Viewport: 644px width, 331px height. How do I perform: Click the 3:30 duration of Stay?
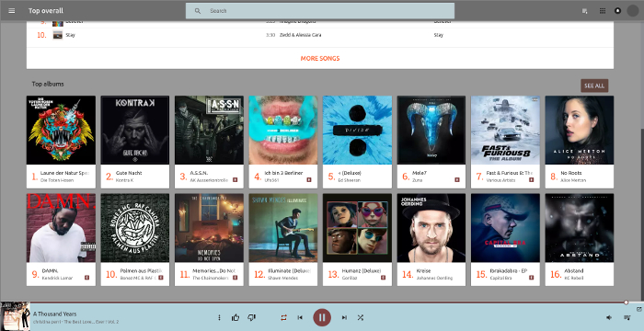point(270,35)
